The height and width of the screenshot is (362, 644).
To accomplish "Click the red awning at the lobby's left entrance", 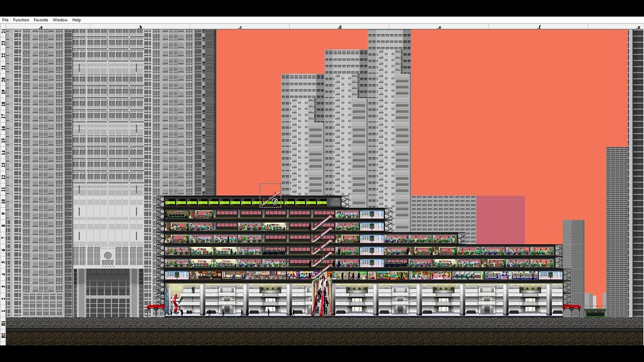I will 155,307.
